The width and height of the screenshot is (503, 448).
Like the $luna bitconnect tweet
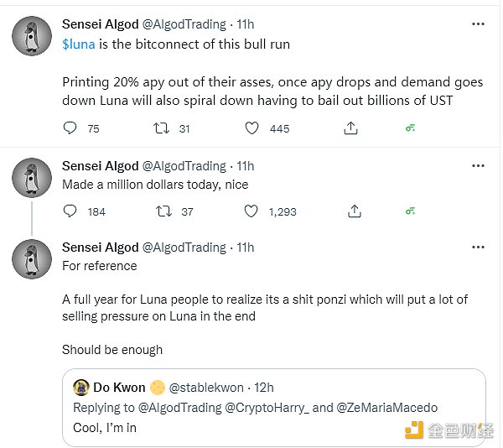click(251, 128)
